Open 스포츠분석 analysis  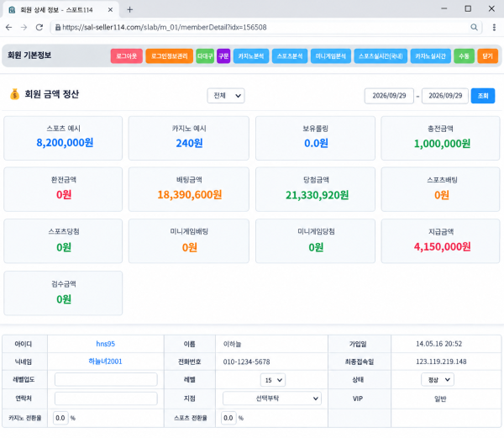[290, 56]
